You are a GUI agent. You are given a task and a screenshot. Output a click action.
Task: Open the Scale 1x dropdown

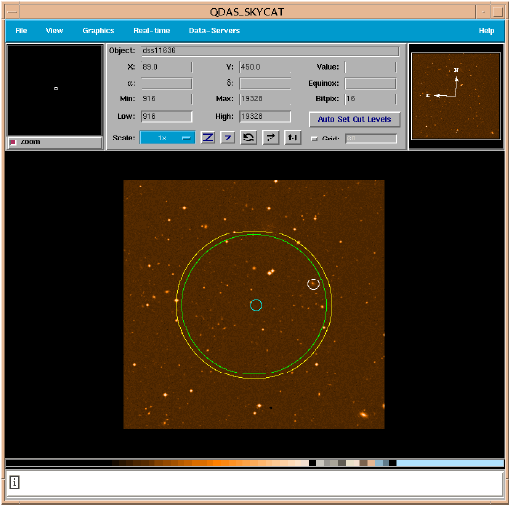(167, 137)
